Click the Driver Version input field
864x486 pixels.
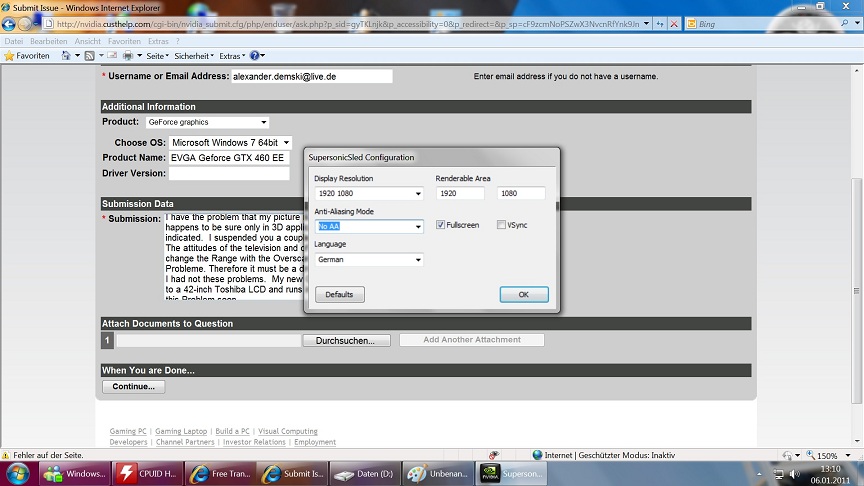[229, 174]
